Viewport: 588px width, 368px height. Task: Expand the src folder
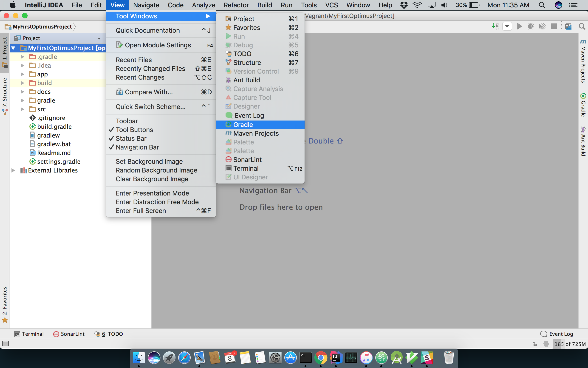click(22, 109)
